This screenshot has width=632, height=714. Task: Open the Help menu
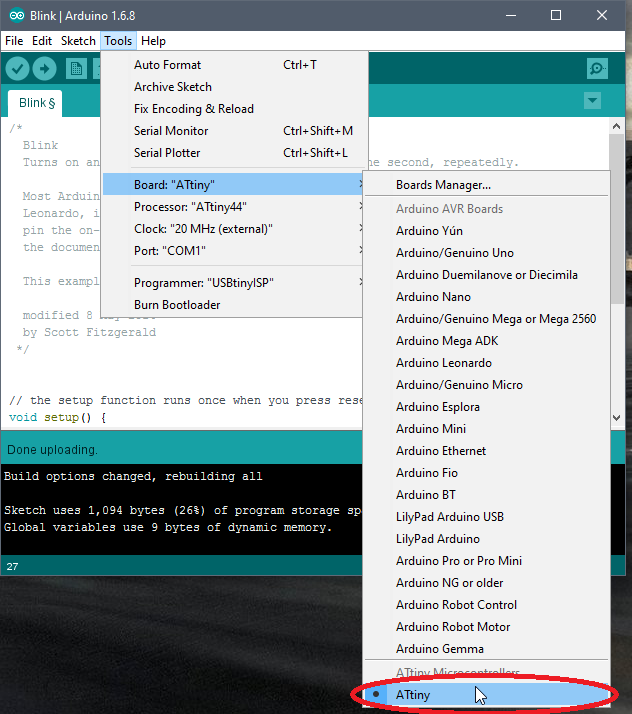[153, 41]
